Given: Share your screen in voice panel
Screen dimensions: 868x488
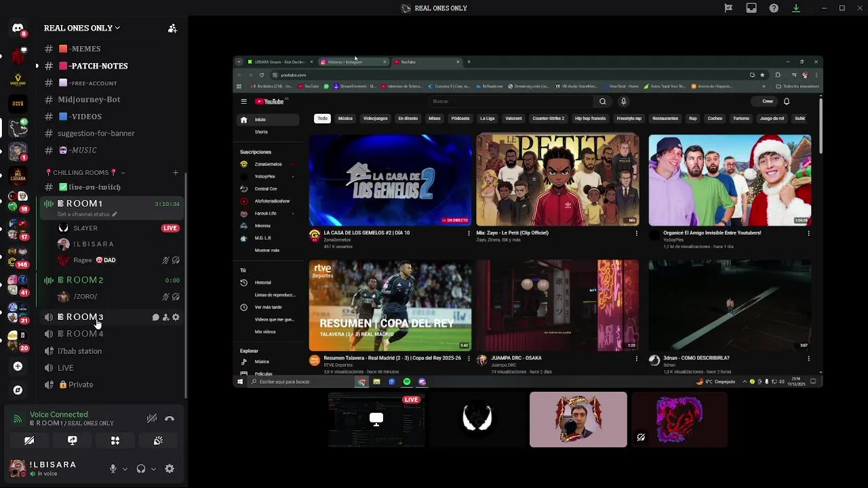Looking at the screenshot, I should 73,441.
